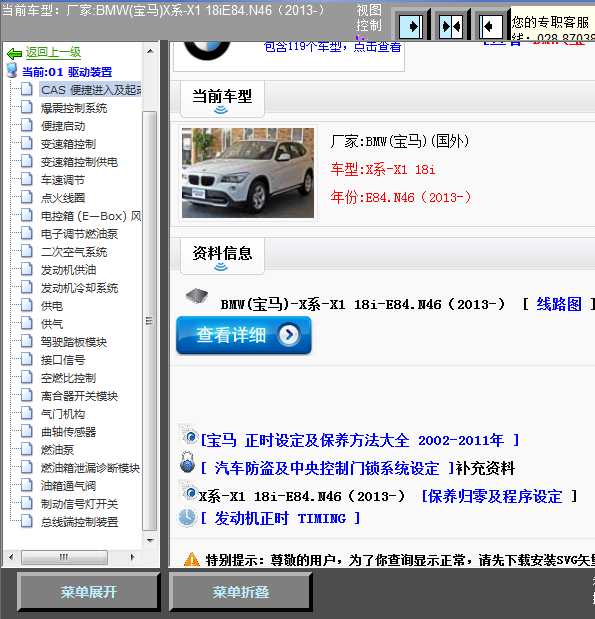
Task: Open 电子调节燃油泵 item
Action: [x=79, y=234]
